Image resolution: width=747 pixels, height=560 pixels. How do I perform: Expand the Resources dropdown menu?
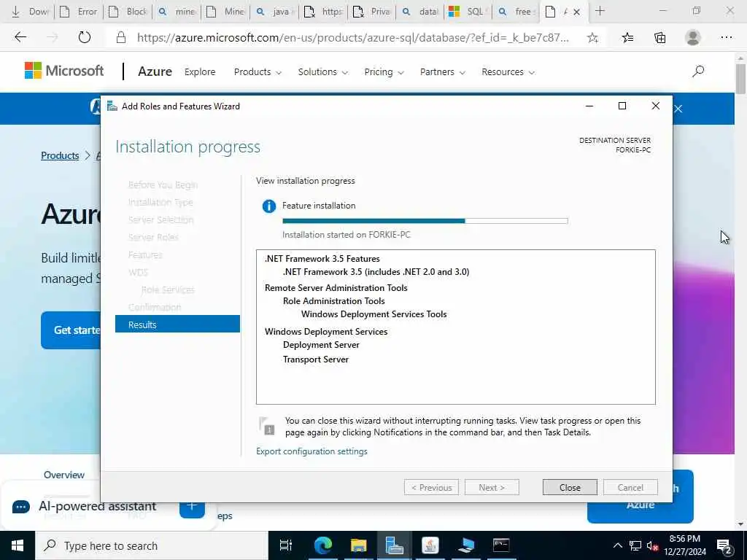(508, 72)
